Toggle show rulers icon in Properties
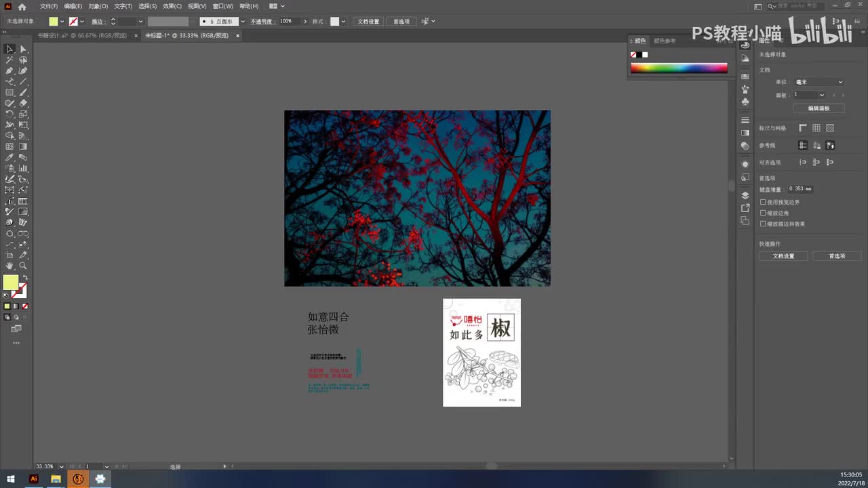Screen dimensions: 868x488 803,128
